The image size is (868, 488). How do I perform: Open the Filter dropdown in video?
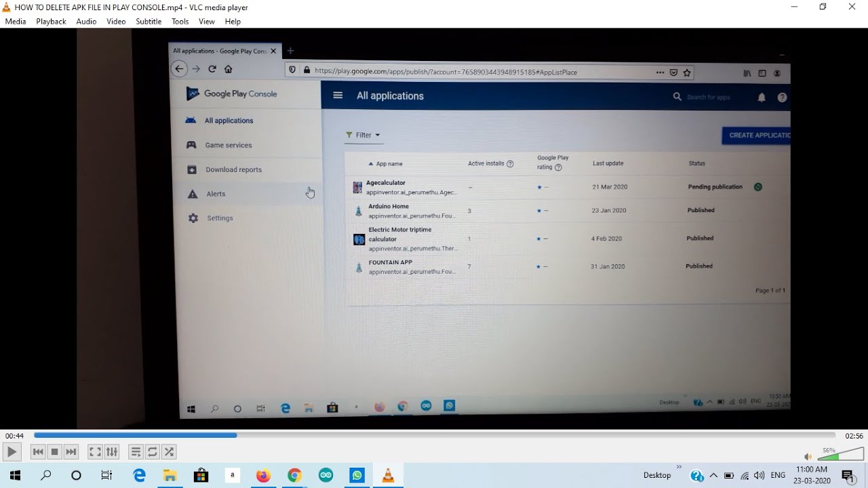click(x=363, y=135)
